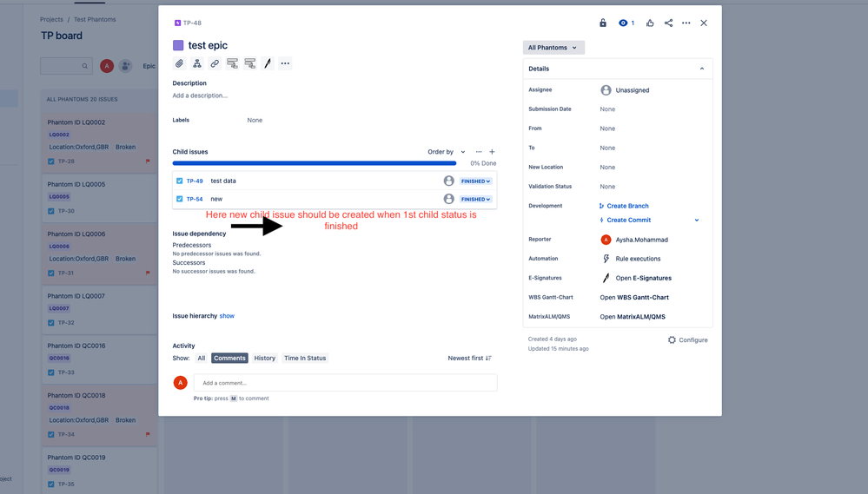Click the share icon in header
The width and height of the screenshot is (868, 494).
[x=669, y=23]
